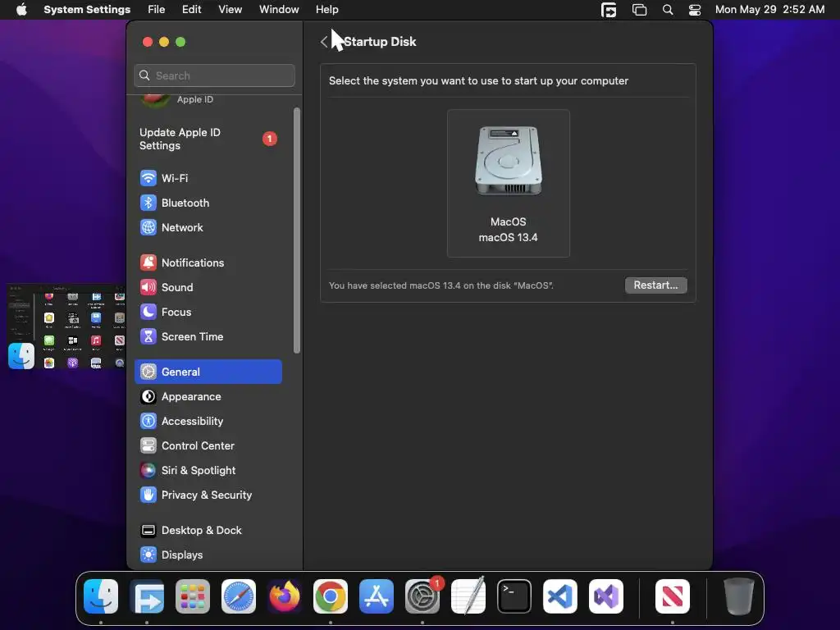Open the Window menu
The image size is (840, 630).
point(279,10)
